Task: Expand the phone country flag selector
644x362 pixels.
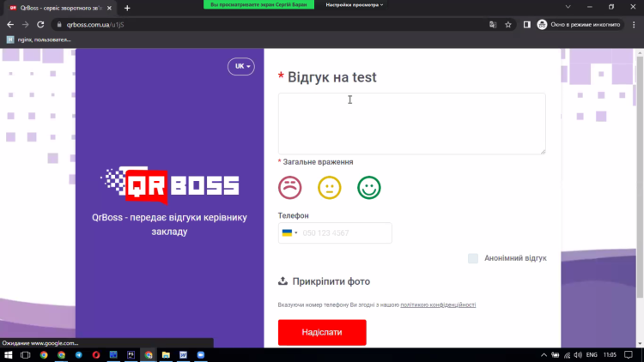Action: click(x=289, y=233)
